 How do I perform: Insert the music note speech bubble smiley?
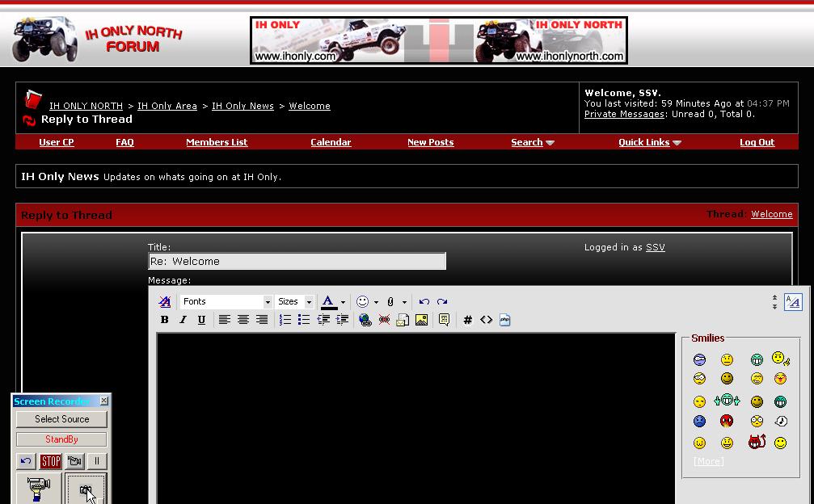tap(781, 421)
